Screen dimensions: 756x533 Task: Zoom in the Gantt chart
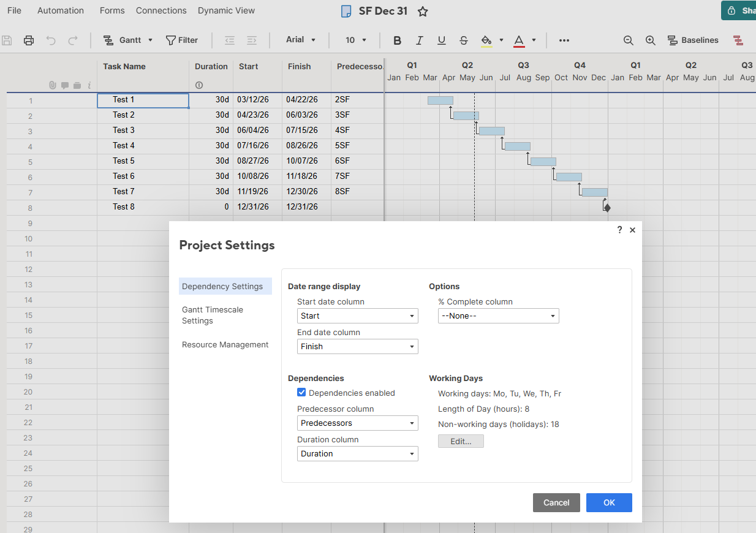(651, 40)
